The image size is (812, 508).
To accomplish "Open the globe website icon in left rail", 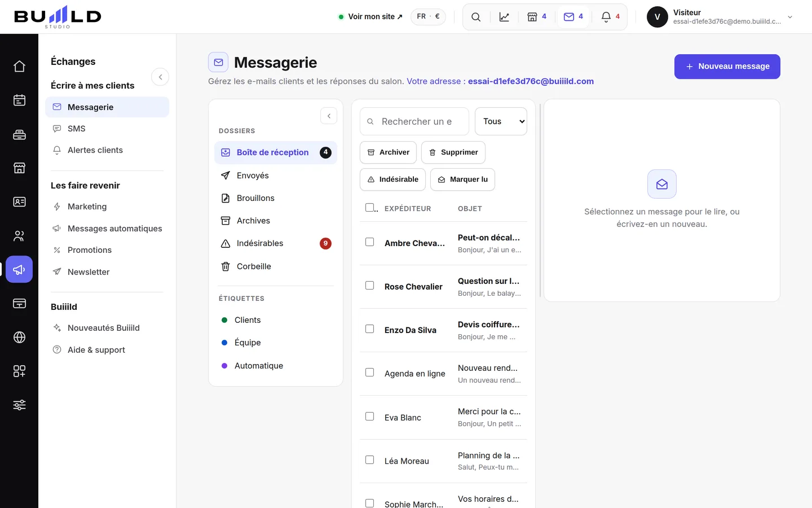I will pos(19,338).
